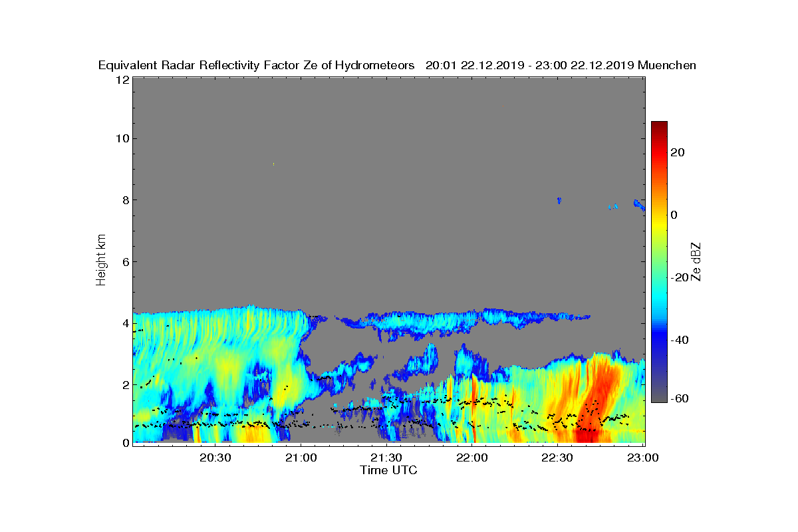Click the height tick label 2
798x532 pixels.
point(125,384)
